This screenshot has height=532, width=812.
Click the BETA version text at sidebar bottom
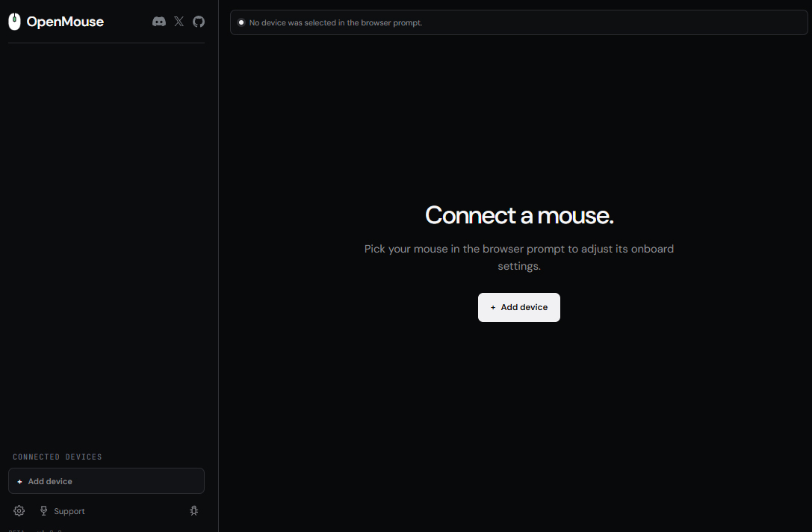click(x=35, y=530)
